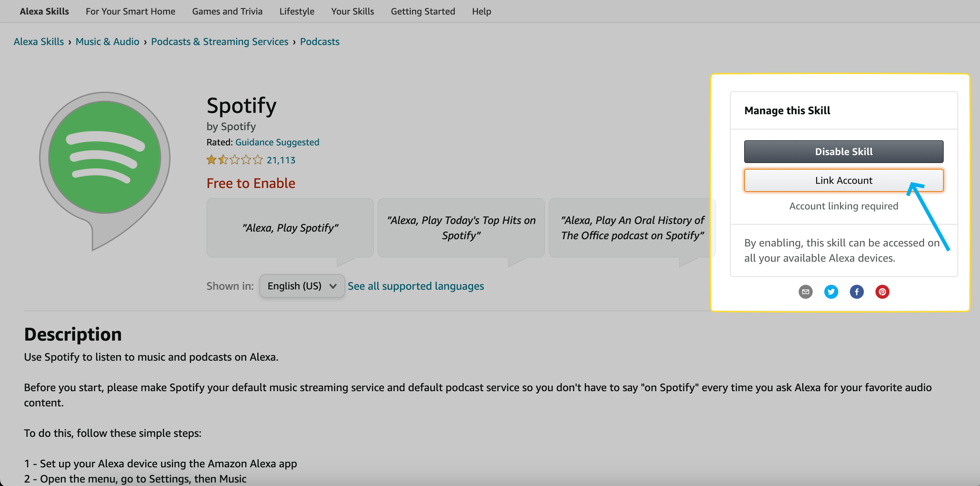This screenshot has width=980, height=486.
Task: Open the star rating breakdown
Action: coord(234,160)
